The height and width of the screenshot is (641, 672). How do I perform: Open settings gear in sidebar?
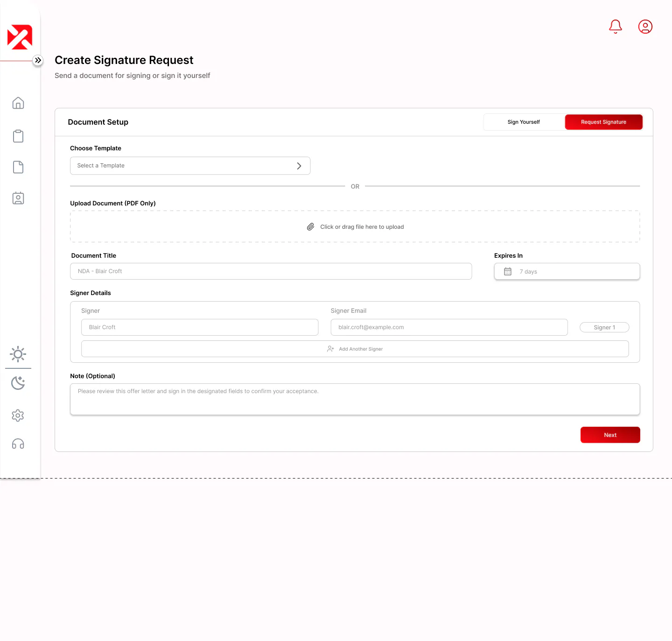point(18,416)
